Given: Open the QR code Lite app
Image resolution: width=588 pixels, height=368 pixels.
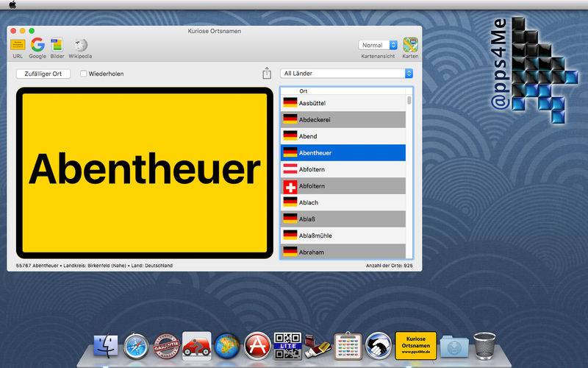Looking at the screenshot, I should click(287, 346).
